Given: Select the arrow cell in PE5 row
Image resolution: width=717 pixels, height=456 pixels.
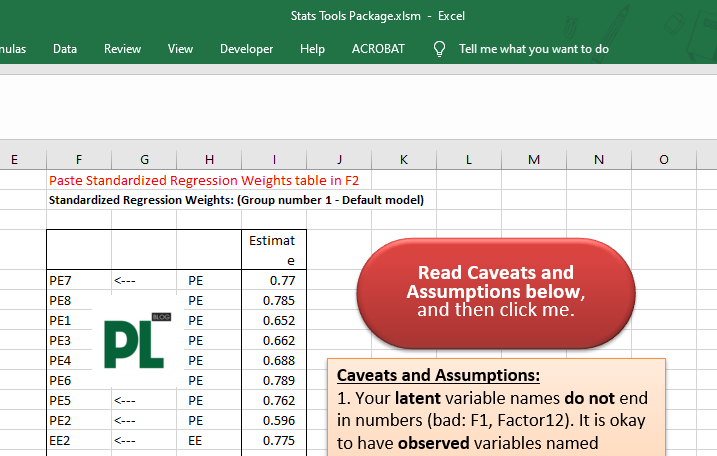Looking at the screenshot, I should click(x=144, y=400).
